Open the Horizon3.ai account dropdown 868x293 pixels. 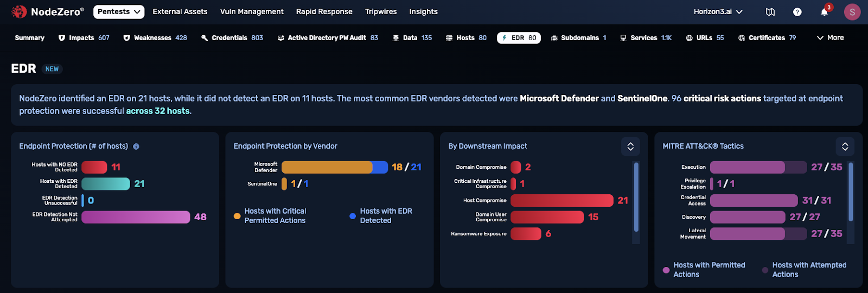(x=718, y=11)
